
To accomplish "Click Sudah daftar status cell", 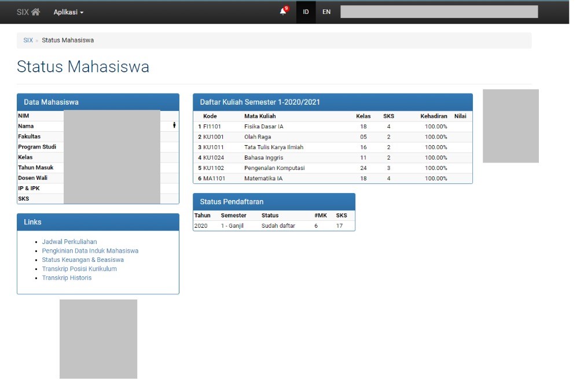I will point(278,225).
